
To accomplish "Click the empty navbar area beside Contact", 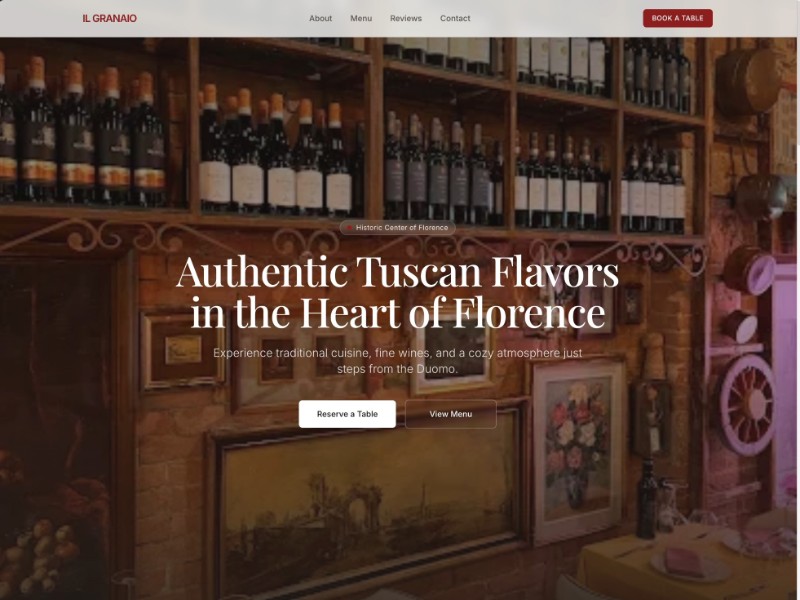I will (556, 18).
